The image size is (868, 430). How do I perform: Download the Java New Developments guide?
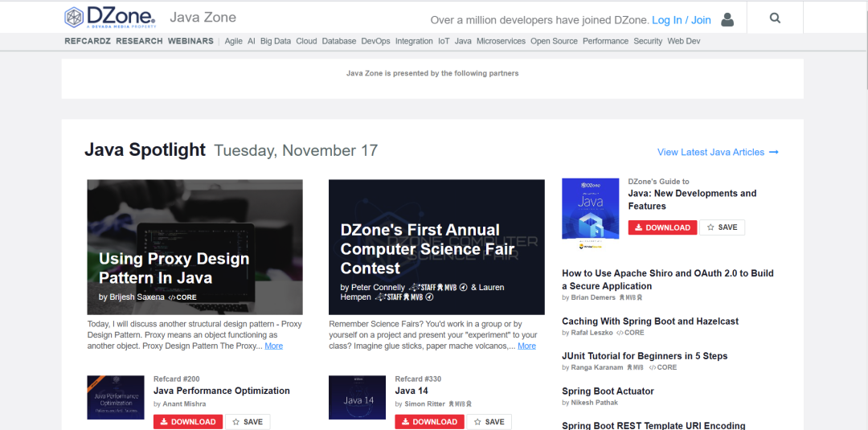(x=661, y=227)
